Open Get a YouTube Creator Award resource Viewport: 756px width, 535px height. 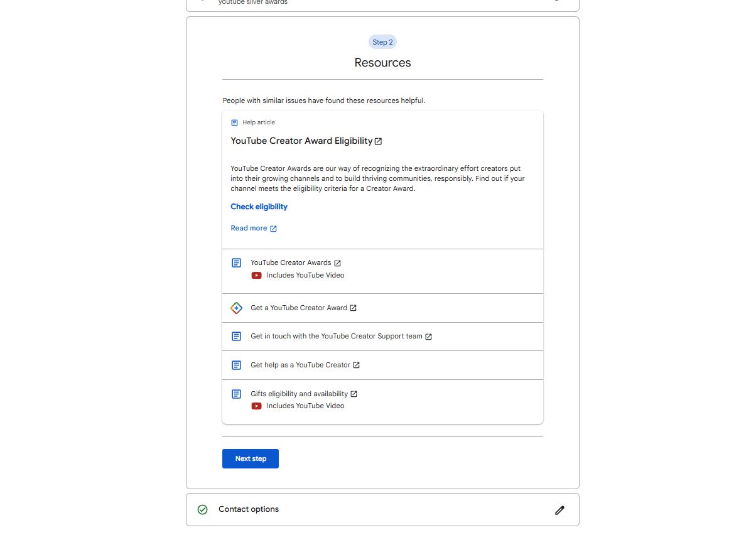pos(298,308)
